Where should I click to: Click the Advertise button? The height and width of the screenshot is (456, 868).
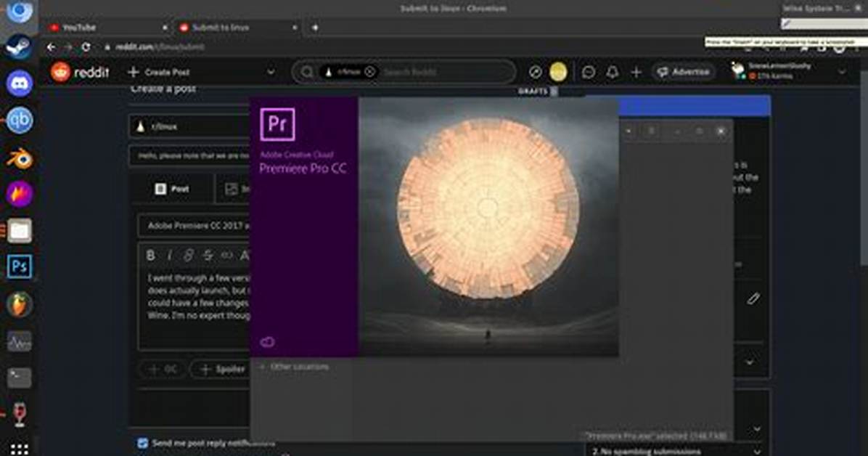(684, 72)
